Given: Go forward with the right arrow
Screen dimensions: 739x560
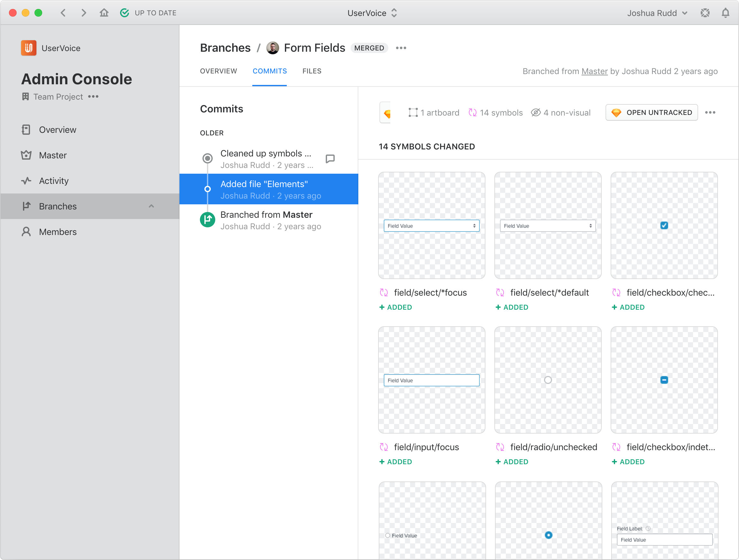Looking at the screenshot, I should pyautogui.click(x=84, y=13).
